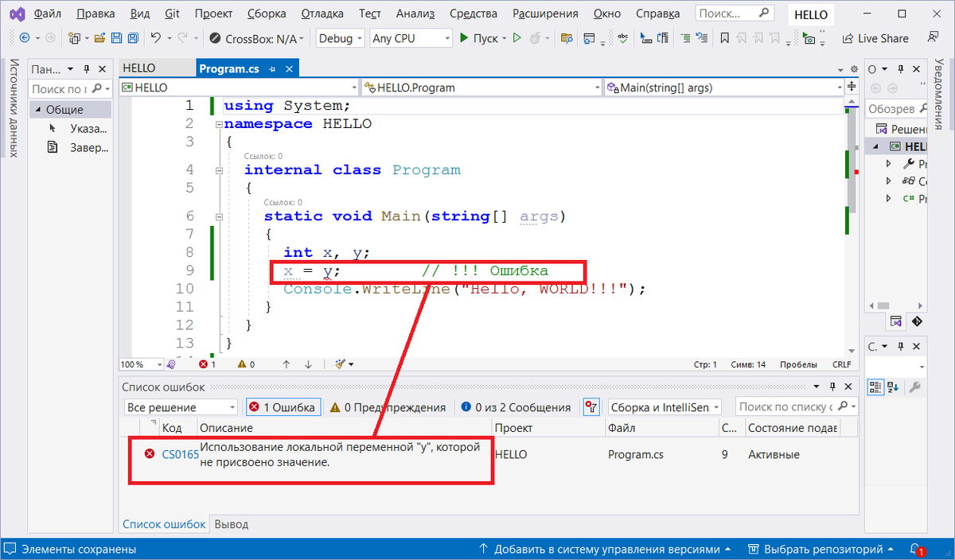
Task: Click the feedback person icon at top right
Action: pyautogui.click(x=934, y=37)
